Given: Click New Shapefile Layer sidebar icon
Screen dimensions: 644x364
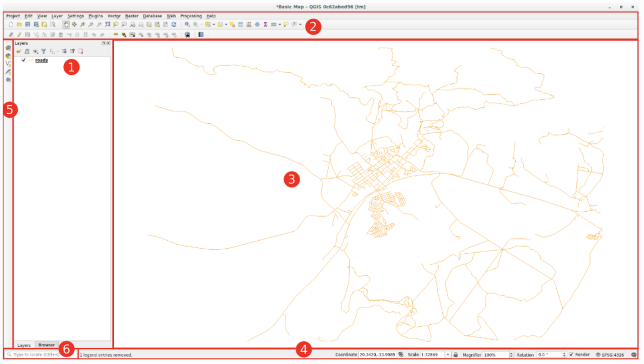Looking at the screenshot, I should [8, 64].
